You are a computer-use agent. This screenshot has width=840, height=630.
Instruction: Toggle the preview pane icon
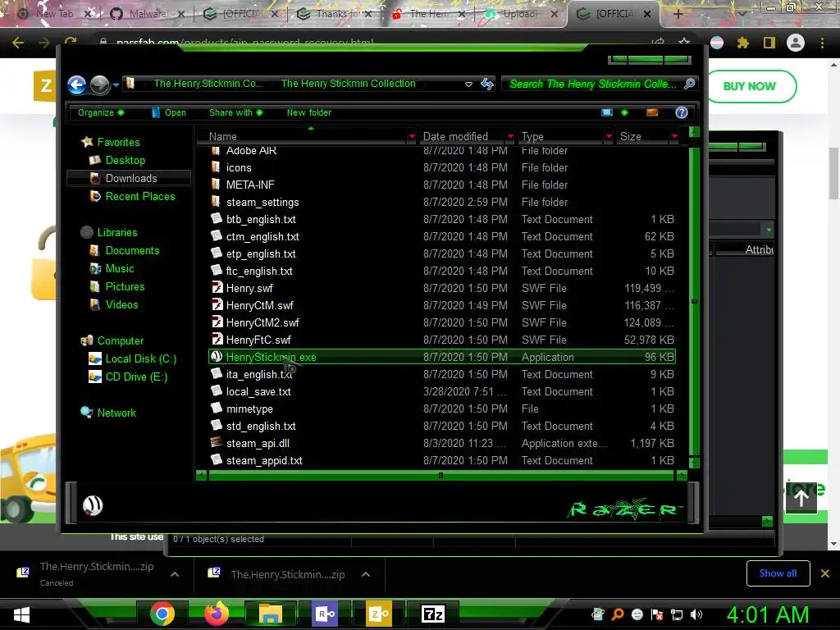coord(652,112)
